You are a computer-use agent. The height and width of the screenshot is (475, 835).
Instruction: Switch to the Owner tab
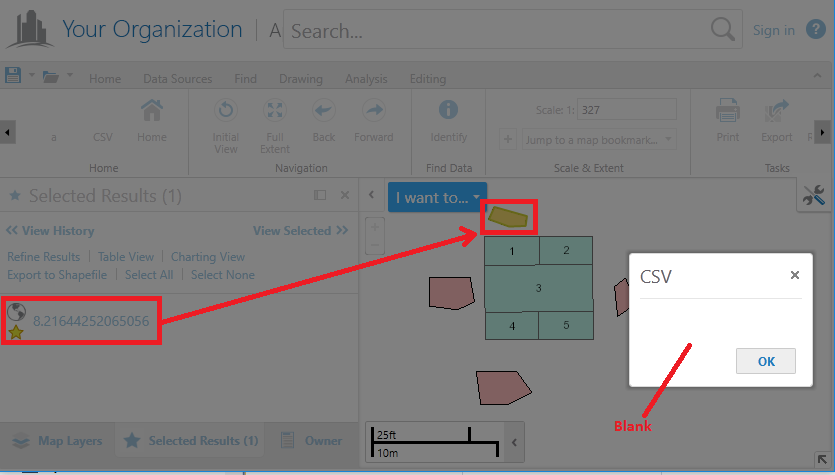(x=312, y=441)
